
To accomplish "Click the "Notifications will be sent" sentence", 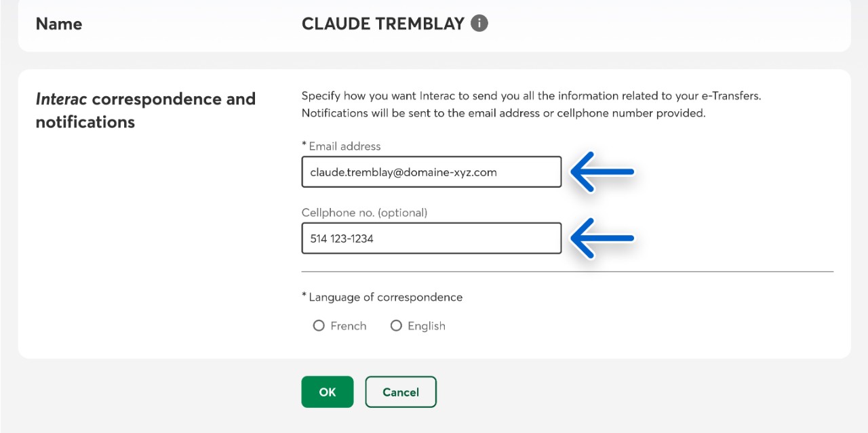I will pyautogui.click(x=503, y=113).
